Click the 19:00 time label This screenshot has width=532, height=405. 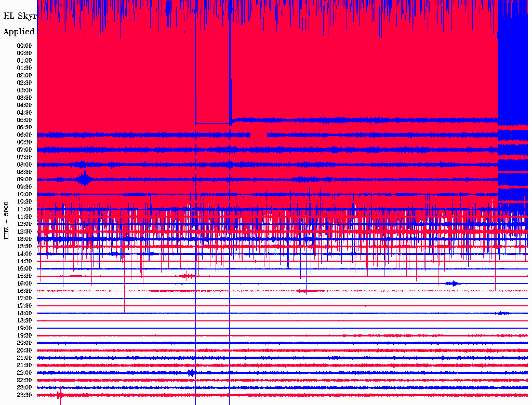click(24, 328)
